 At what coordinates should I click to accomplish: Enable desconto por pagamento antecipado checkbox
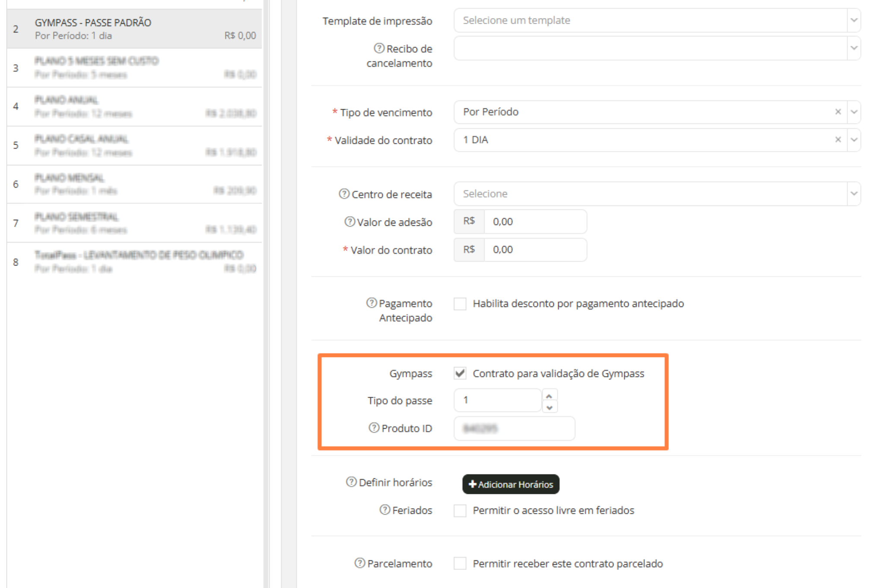[x=460, y=303]
